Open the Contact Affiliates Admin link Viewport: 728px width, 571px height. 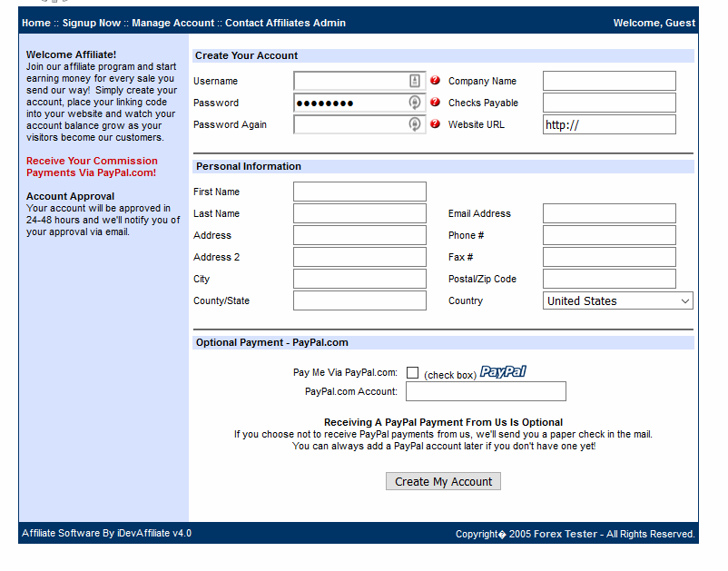(x=285, y=23)
